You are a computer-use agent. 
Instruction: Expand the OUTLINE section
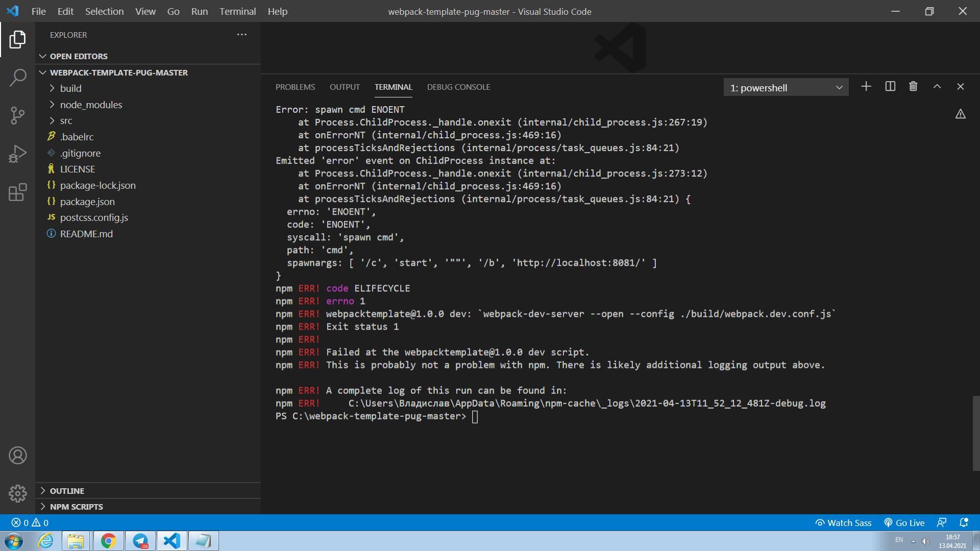pyautogui.click(x=148, y=491)
